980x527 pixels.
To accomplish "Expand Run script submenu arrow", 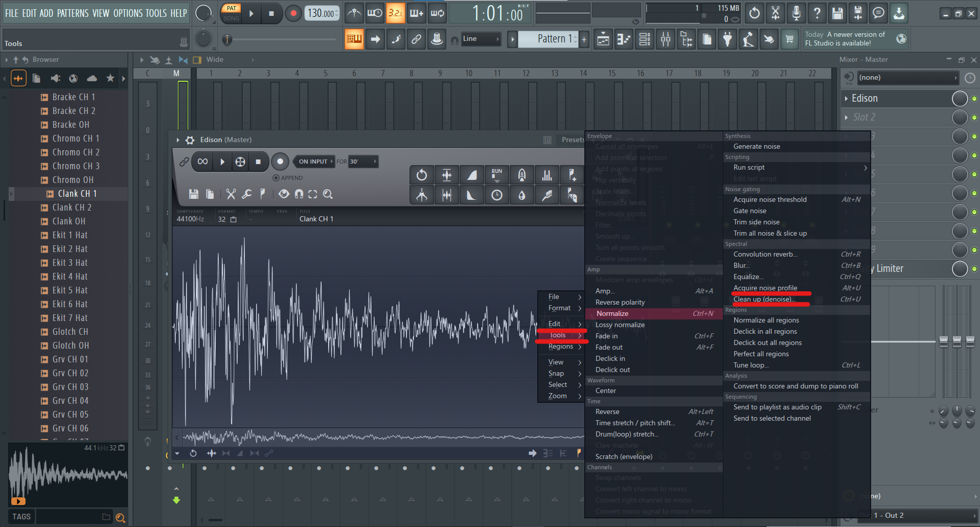I will [865, 168].
